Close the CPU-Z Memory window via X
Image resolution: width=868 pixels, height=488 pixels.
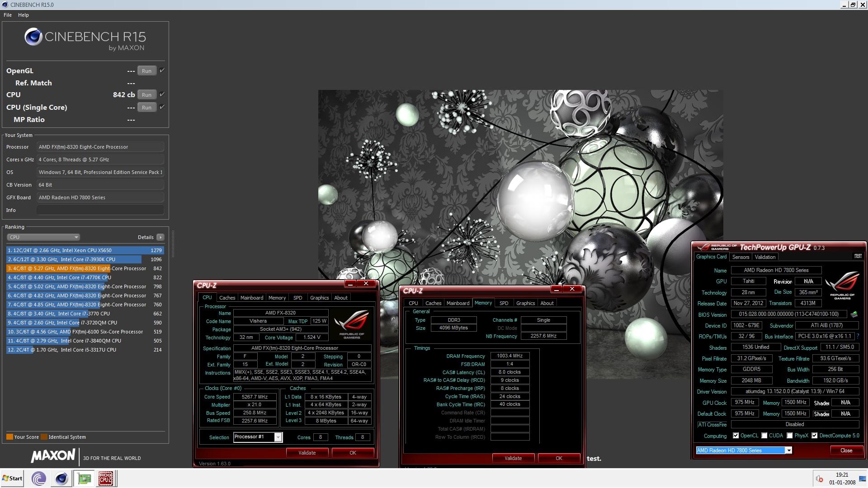pyautogui.click(x=572, y=289)
